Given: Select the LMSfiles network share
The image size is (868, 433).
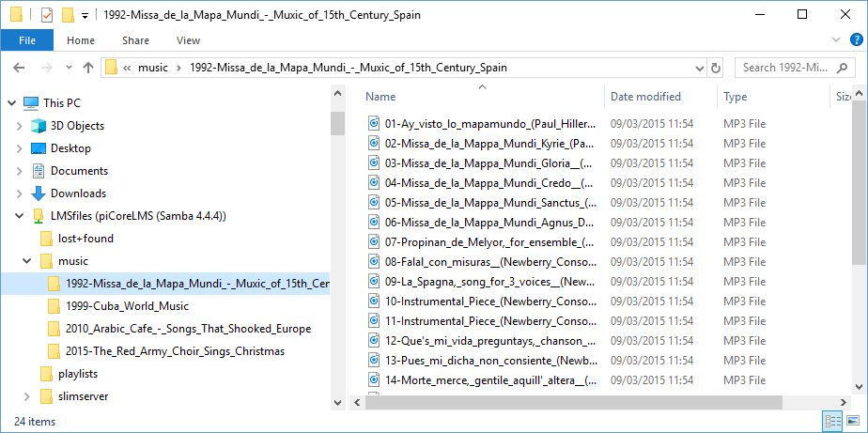Looking at the screenshot, I should click(138, 216).
